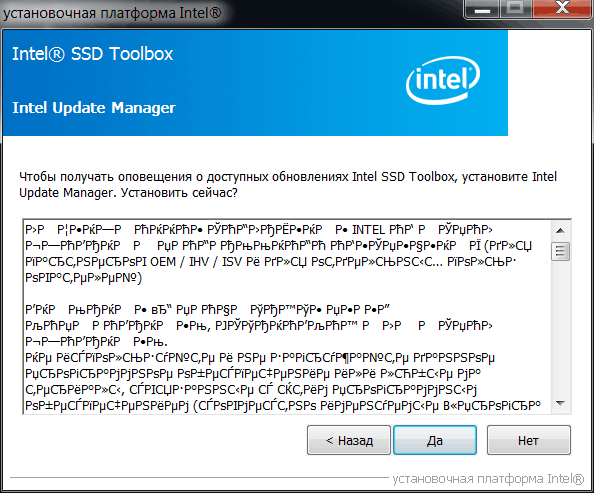Click the scrollbar up arrow in license text

click(x=560, y=230)
